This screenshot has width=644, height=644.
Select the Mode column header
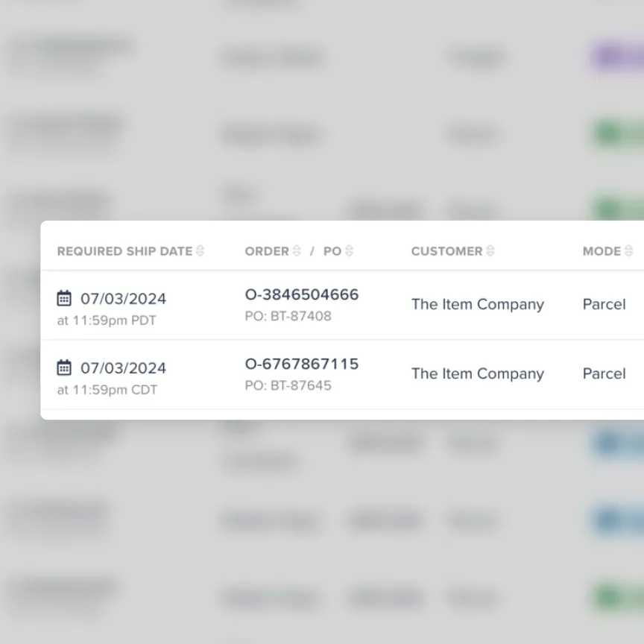(602, 251)
